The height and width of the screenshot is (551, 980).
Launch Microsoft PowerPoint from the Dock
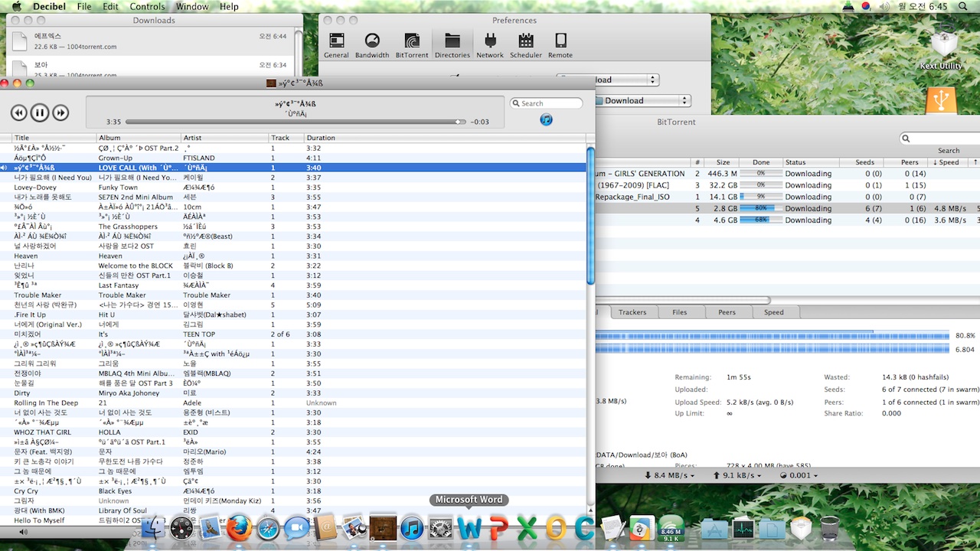coord(498,528)
